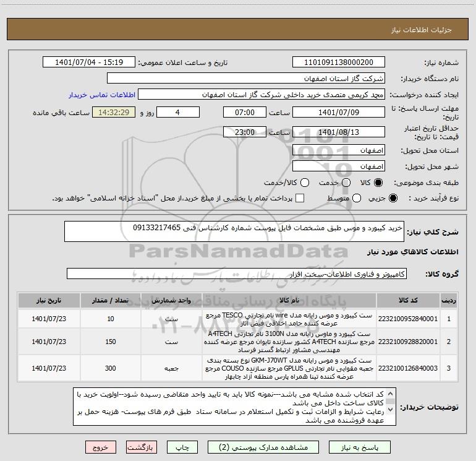Screen dimensions: 476x461
Task: Click the general need description text box
Action: click(234, 231)
